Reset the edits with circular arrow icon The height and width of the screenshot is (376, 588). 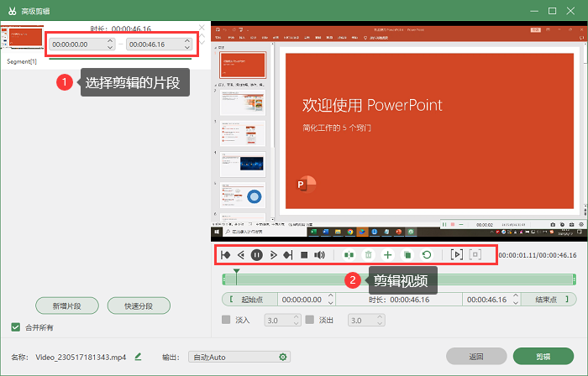[427, 255]
